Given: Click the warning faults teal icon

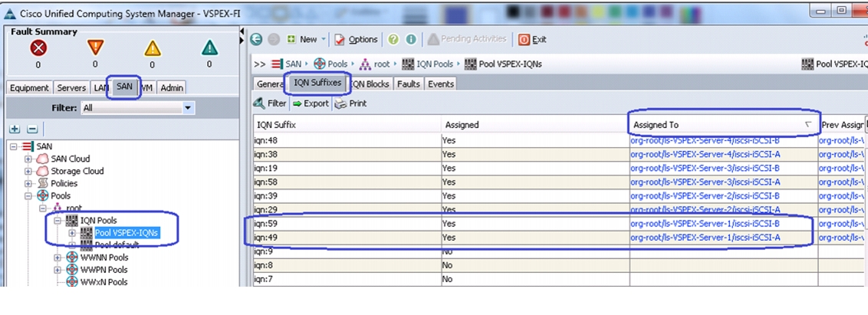Looking at the screenshot, I should point(209,49).
